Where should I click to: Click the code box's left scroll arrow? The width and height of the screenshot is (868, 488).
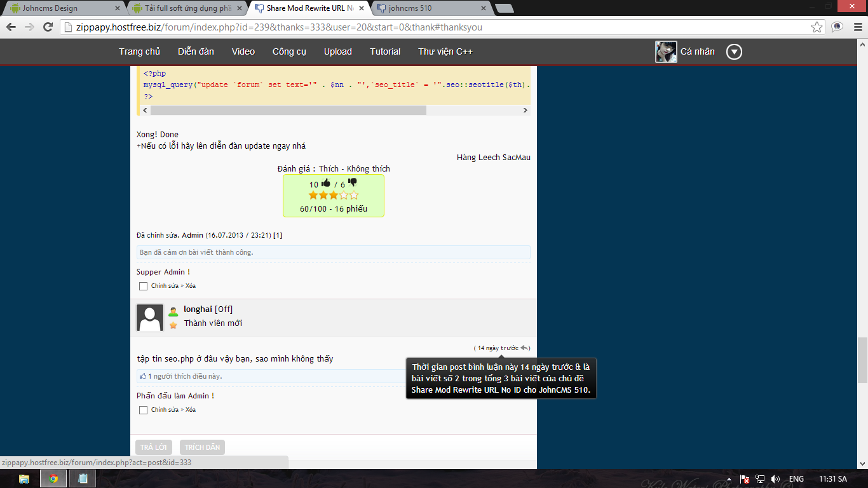(145, 110)
